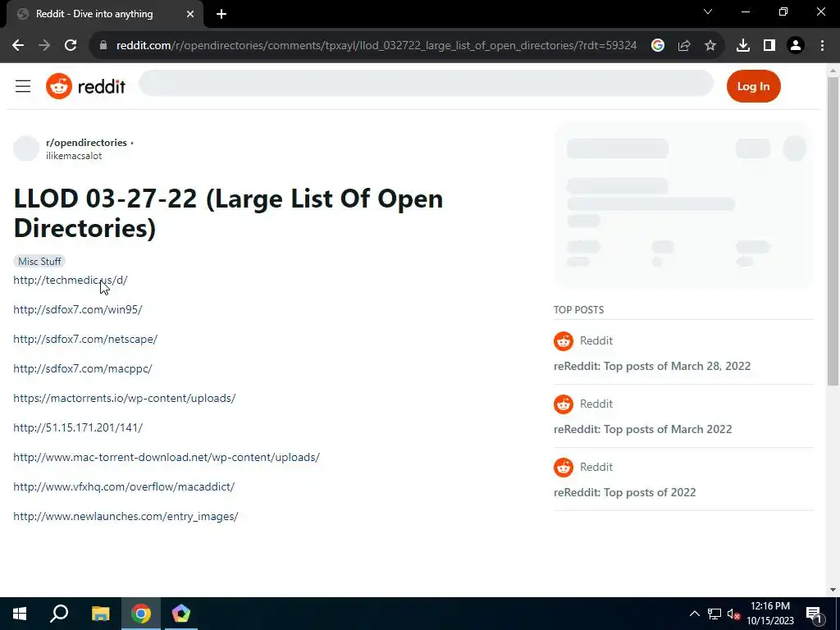Open the sdfox7.com/macppc/ link
This screenshot has height=630, width=840.
[83, 368]
